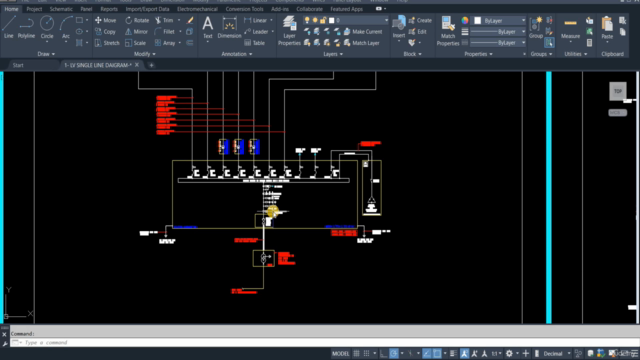Expand the Layers panel
640x360 pixels.
pyautogui.click(x=333, y=54)
